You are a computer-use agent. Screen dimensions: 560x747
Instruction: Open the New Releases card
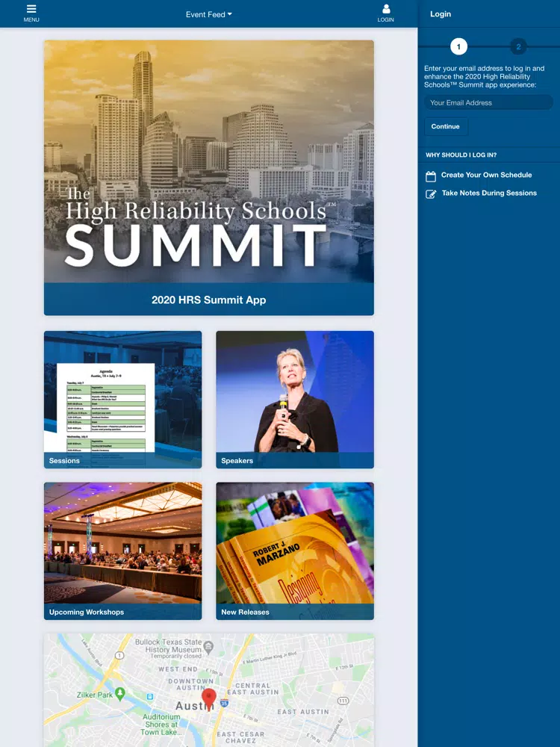tap(295, 551)
